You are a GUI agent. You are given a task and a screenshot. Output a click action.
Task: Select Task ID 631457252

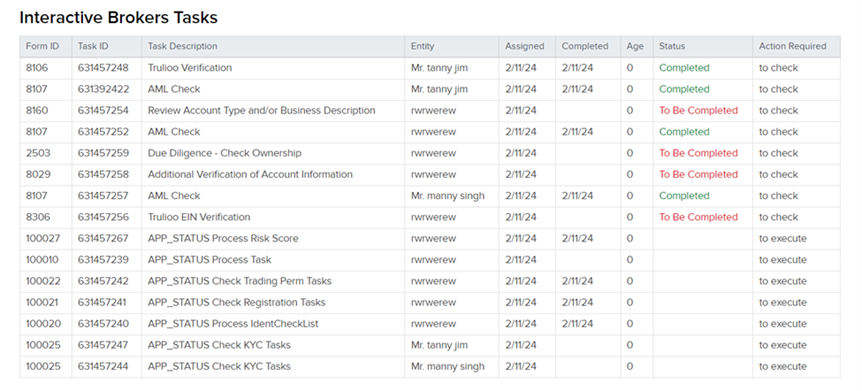click(x=103, y=132)
